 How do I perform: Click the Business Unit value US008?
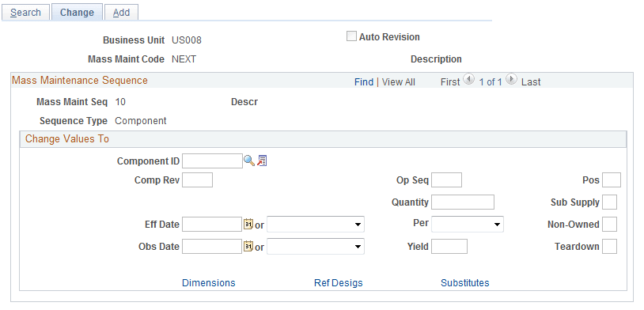(187, 40)
